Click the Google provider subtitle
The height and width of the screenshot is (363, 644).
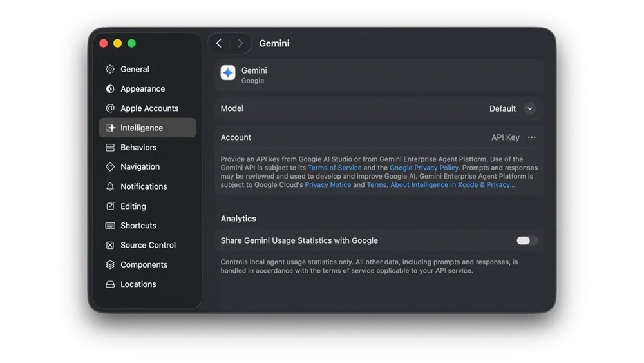[252, 81]
